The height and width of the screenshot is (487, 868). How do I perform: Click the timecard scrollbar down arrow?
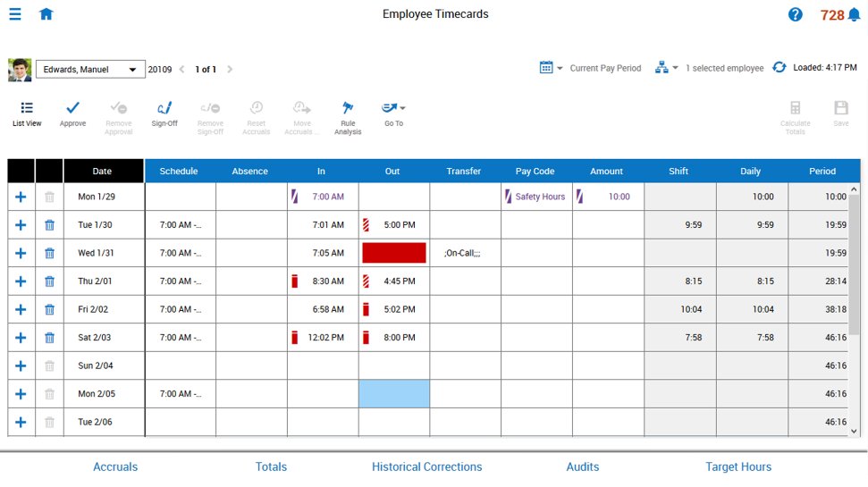coord(854,431)
